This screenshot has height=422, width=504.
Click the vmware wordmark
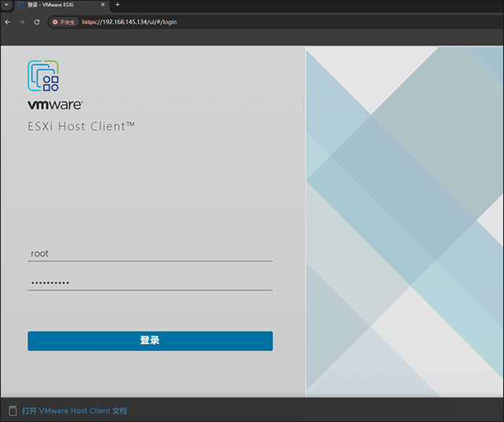55,105
